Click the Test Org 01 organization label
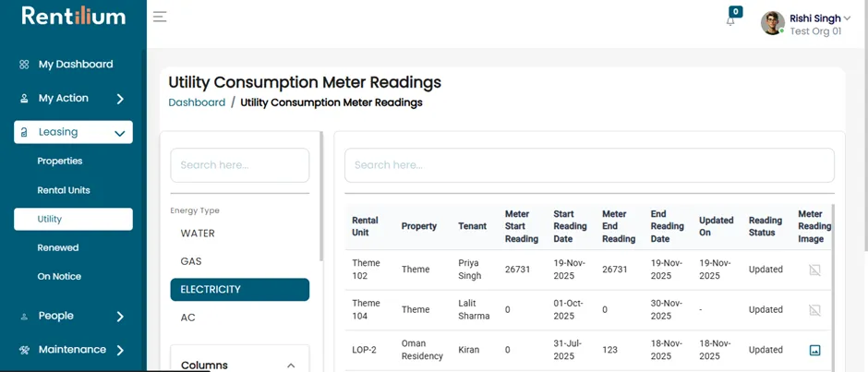This screenshot has width=868, height=372. click(815, 31)
